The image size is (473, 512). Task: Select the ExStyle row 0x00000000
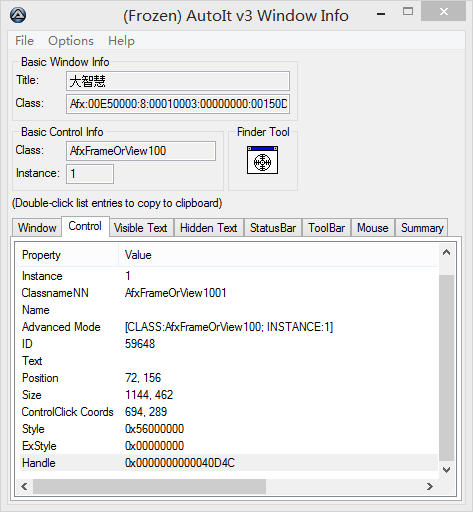228,446
